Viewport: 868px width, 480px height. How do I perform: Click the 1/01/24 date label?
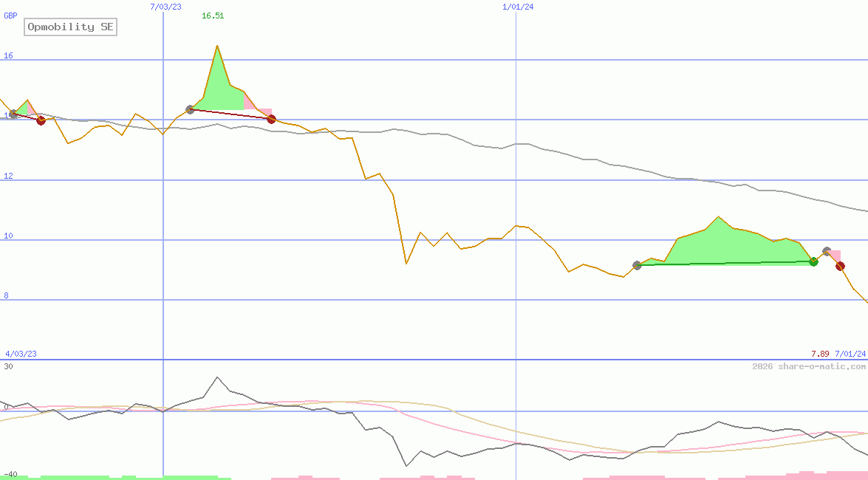518,7
